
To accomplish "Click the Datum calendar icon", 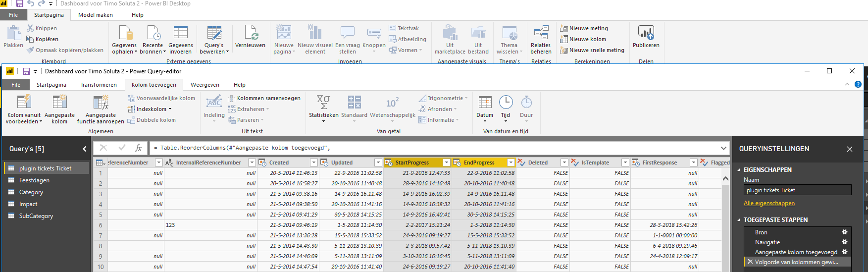I will [485, 102].
